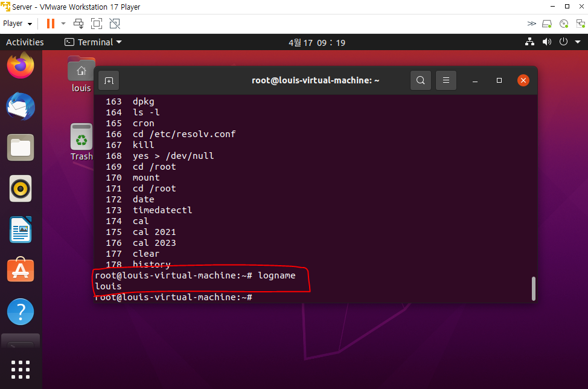Open VMware hard disk device icon
Image resolution: width=588 pixels, height=389 pixels.
coord(547,24)
